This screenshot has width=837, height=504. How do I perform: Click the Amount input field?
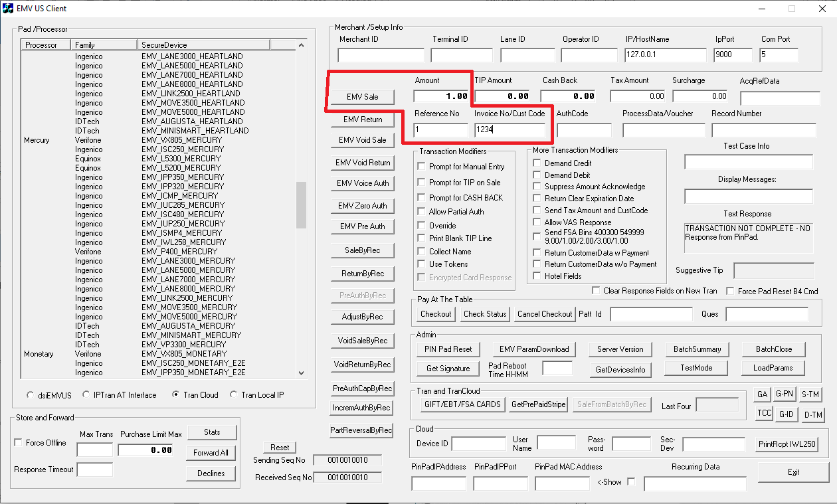click(441, 96)
